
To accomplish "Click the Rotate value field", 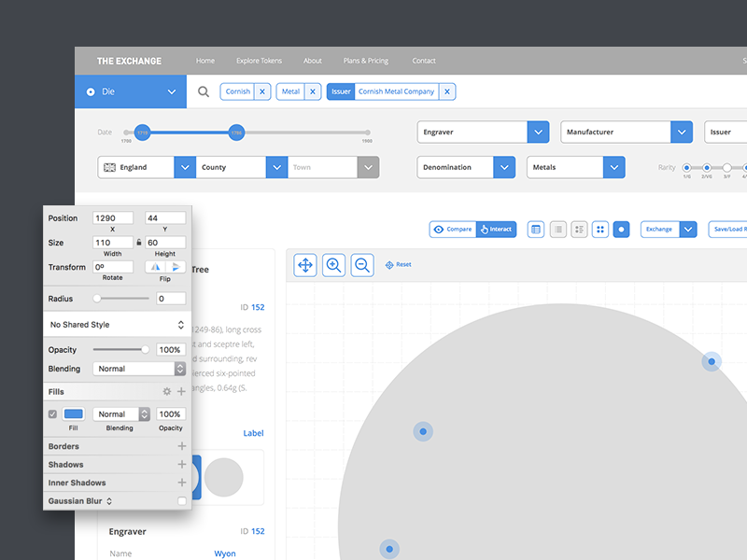I will [113, 267].
